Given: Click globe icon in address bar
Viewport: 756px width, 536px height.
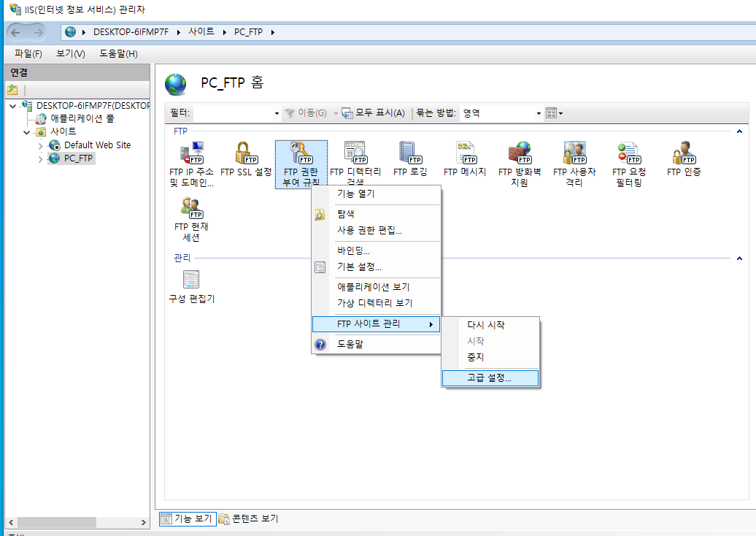Looking at the screenshot, I should tap(70, 32).
